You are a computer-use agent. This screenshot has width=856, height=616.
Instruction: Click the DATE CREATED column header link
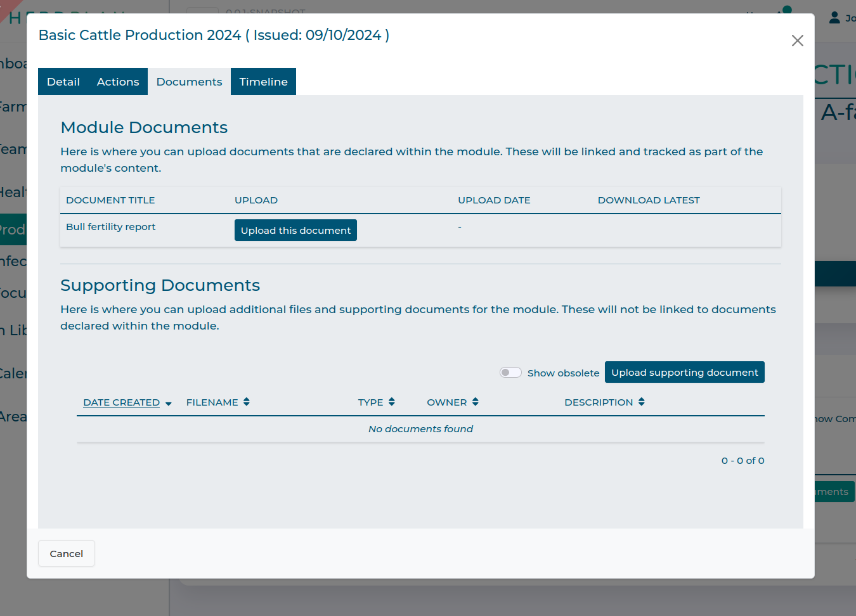[121, 402]
